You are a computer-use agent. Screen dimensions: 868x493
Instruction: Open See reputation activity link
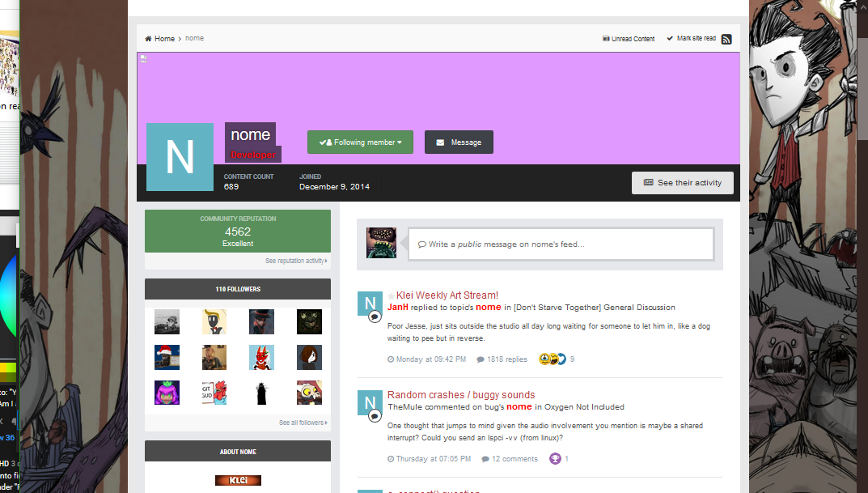tap(296, 261)
